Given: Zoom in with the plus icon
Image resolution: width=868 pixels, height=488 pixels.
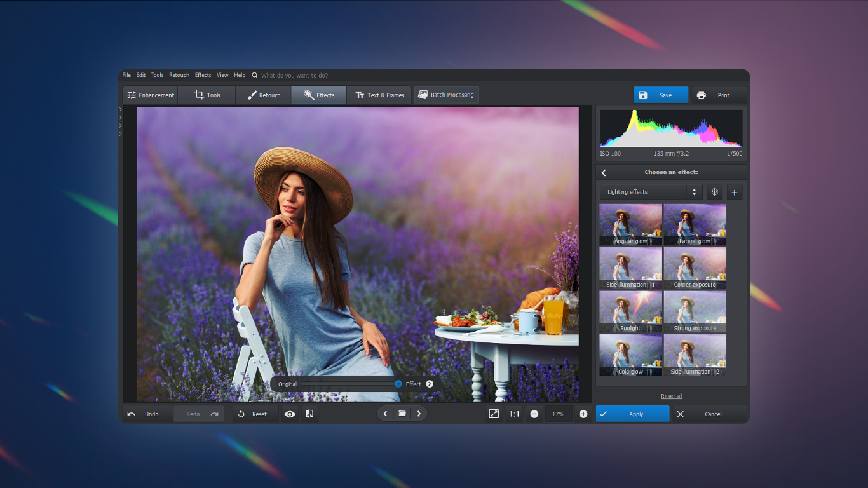Looking at the screenshot, I should coord(583,414).
